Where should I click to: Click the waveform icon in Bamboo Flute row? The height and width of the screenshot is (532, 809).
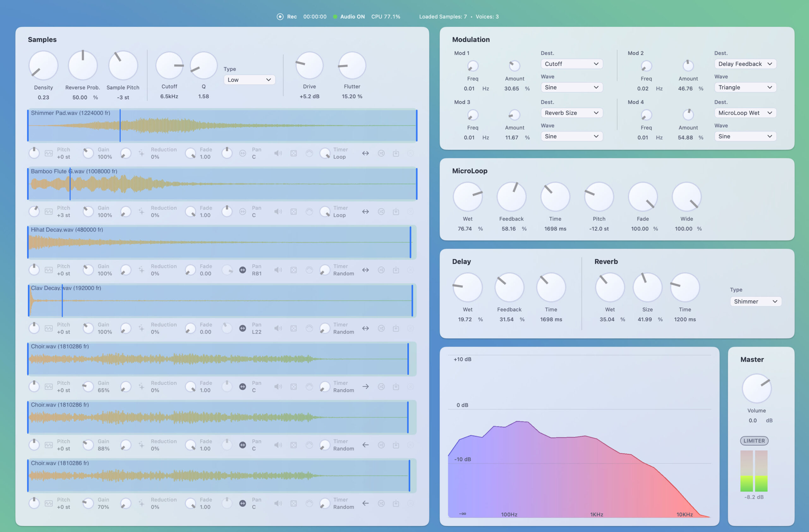tap(49, 212)
